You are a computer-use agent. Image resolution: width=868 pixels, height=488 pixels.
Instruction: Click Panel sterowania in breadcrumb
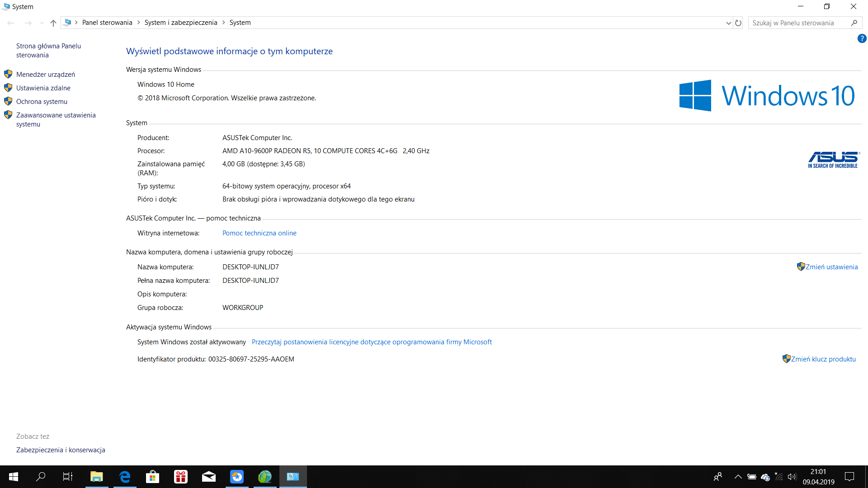pyautogui.click(x=107, y=23)
